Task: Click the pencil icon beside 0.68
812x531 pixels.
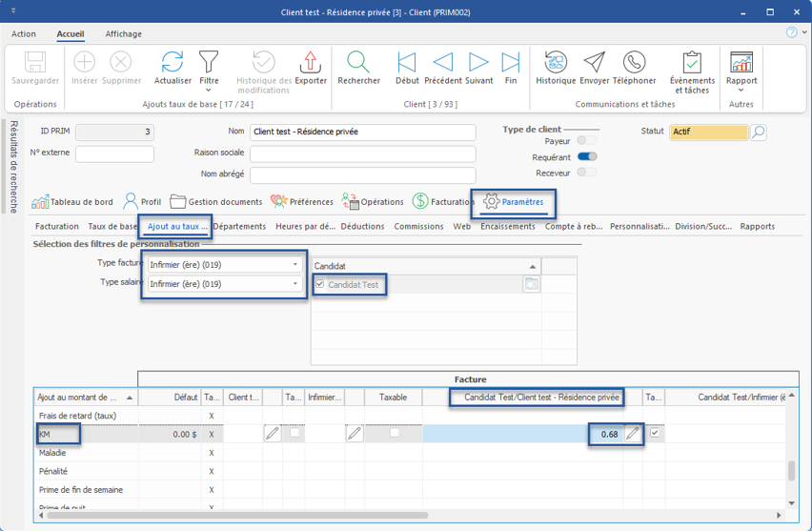Action: 632,434
